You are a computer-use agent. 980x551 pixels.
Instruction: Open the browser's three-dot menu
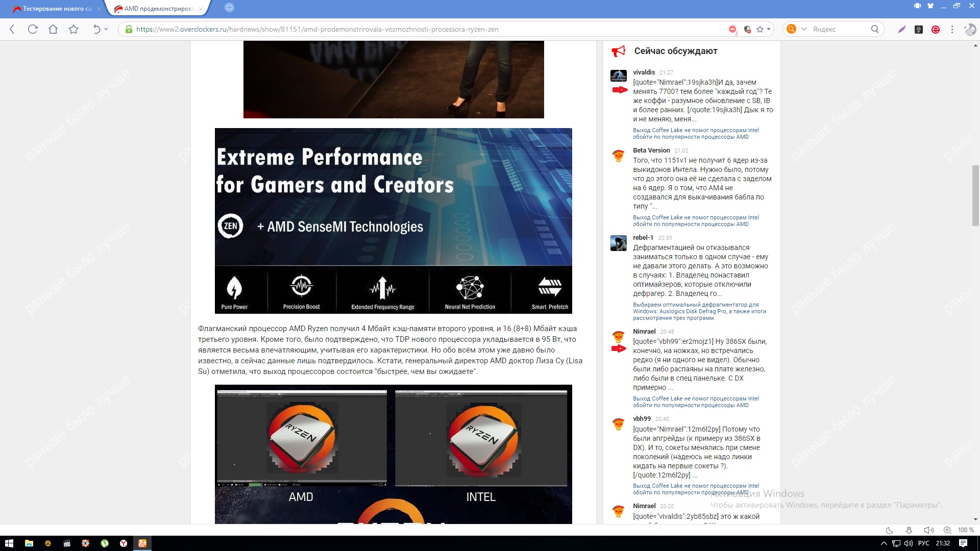[952, 30]
